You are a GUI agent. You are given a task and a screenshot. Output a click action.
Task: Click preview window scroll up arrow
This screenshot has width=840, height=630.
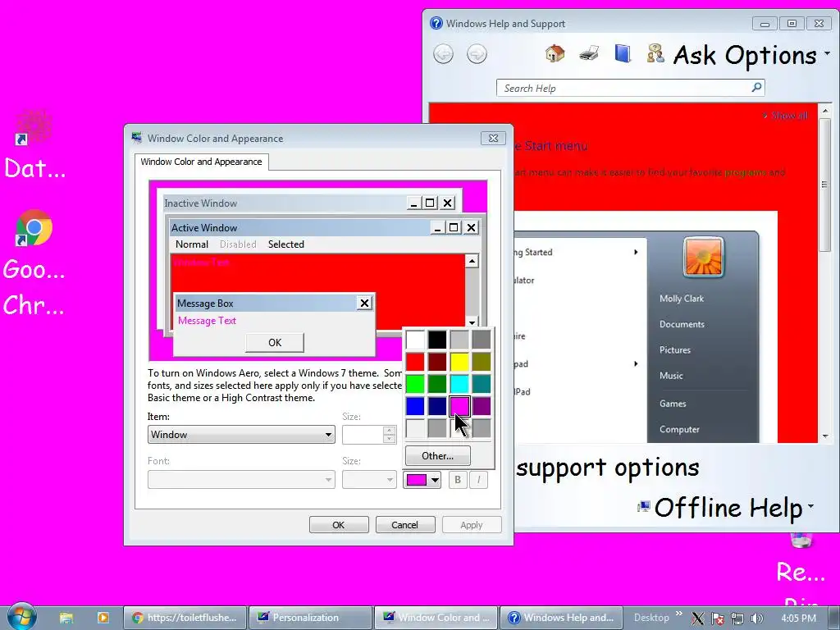[472, 261]
